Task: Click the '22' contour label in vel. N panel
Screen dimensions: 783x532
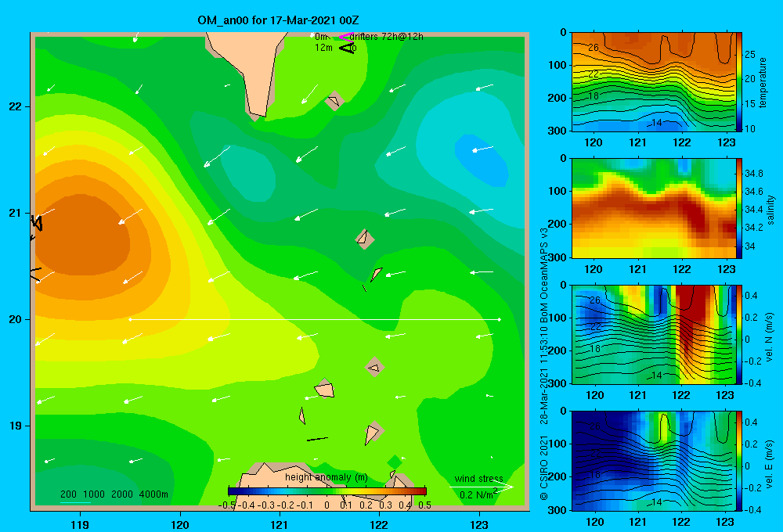Action: click(x=595, y=327)
